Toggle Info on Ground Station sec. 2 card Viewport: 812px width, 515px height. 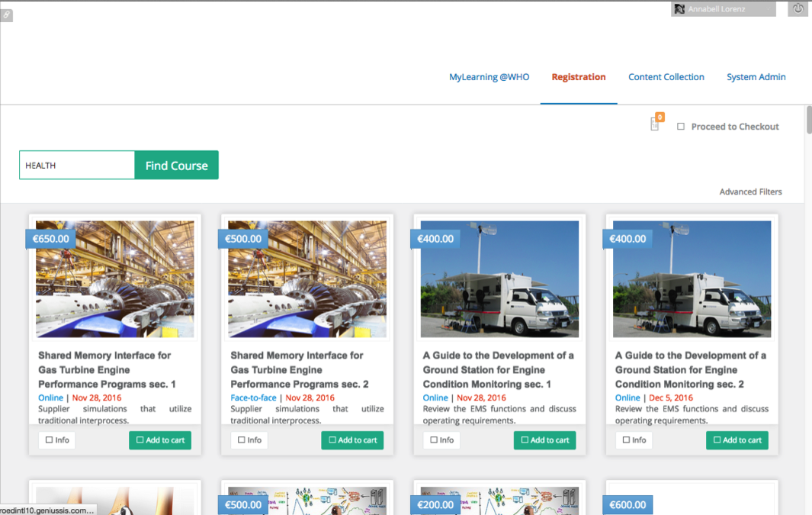[634, 440]
